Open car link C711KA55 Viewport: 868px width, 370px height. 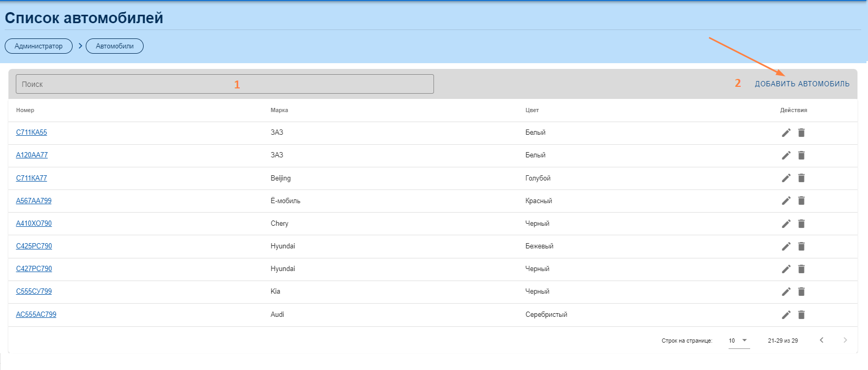[32, 132]
